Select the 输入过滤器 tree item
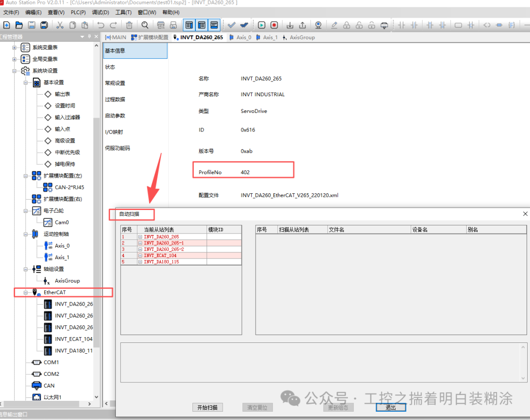This screenshot has width=530, height=420. click(68, 117)
